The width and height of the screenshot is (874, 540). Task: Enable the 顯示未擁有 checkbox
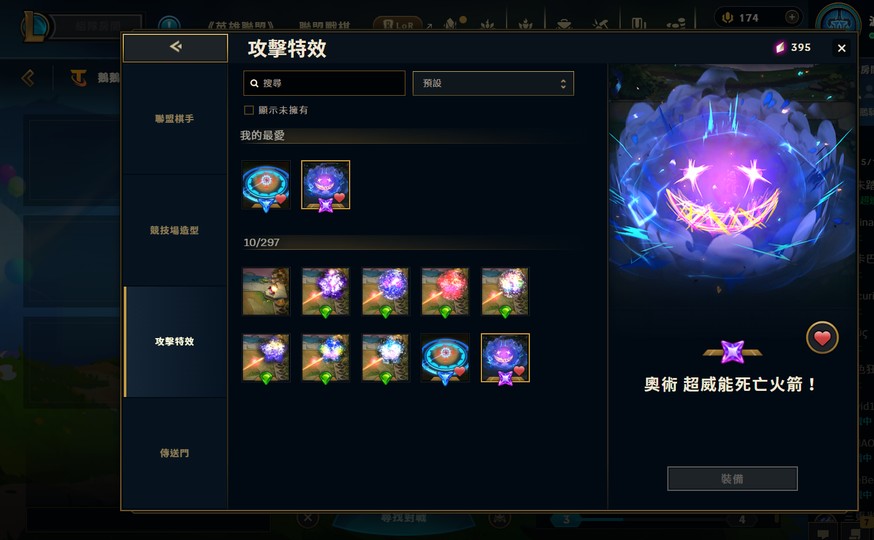tap(249, 110)
